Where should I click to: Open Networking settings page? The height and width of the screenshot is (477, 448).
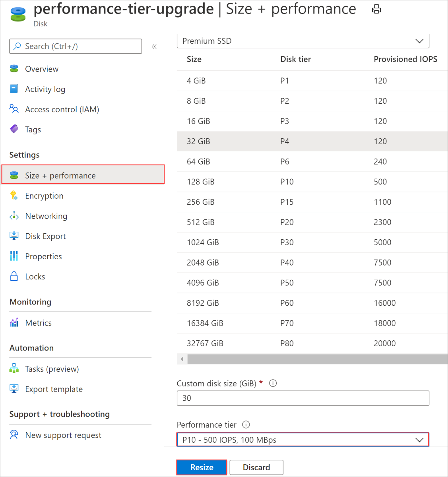click(46, 216)
